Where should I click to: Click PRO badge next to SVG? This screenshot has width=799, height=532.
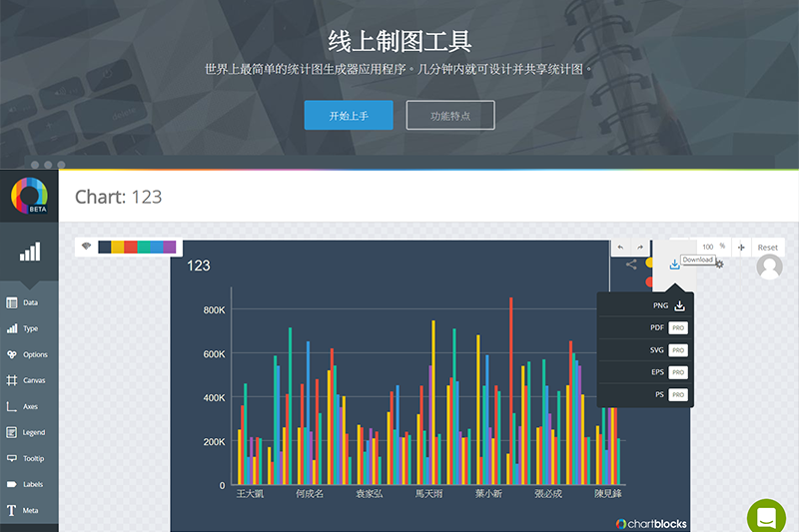pos(678,350)
